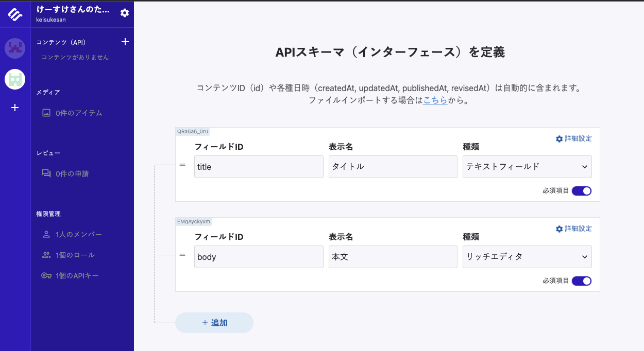Select the green service avatar icon
This screenshot has width=644, height=351.
(15, 79)
